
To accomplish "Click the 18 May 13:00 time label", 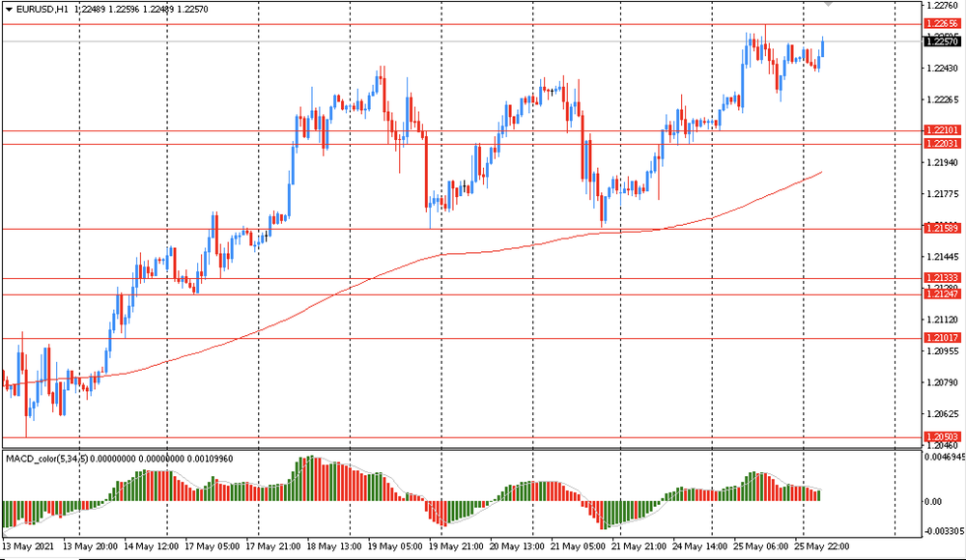I will pos(334,546).
